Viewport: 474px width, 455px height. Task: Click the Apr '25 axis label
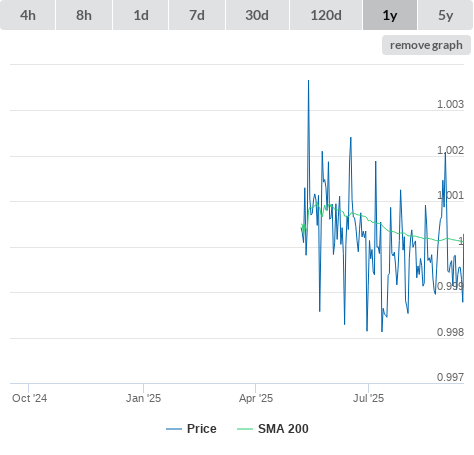[256, 398]
